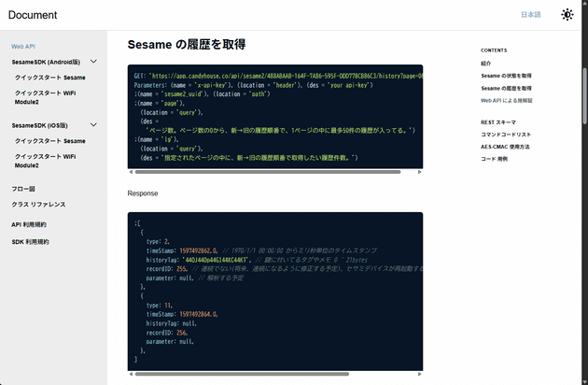Jump to REST スキーマ in contents
Screen dimensions: 588x385
(498, 122)
